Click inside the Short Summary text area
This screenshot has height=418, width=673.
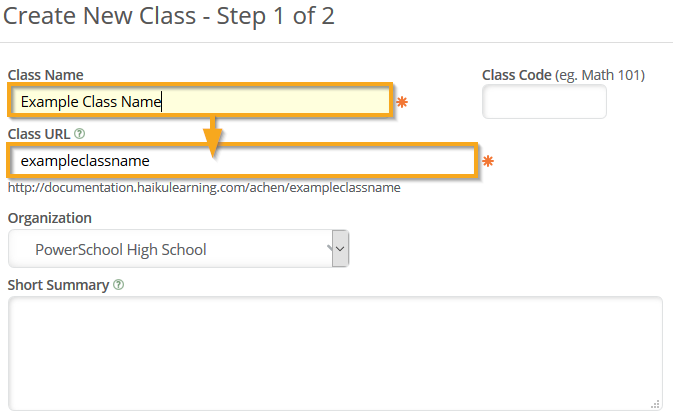pos(334,352)
